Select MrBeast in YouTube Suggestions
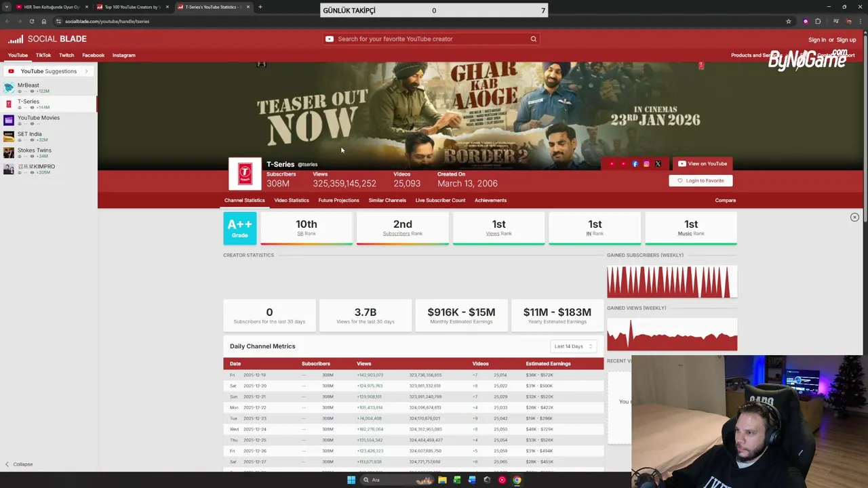The width and height of the screenshot is (868, 488). pos(49,87)
